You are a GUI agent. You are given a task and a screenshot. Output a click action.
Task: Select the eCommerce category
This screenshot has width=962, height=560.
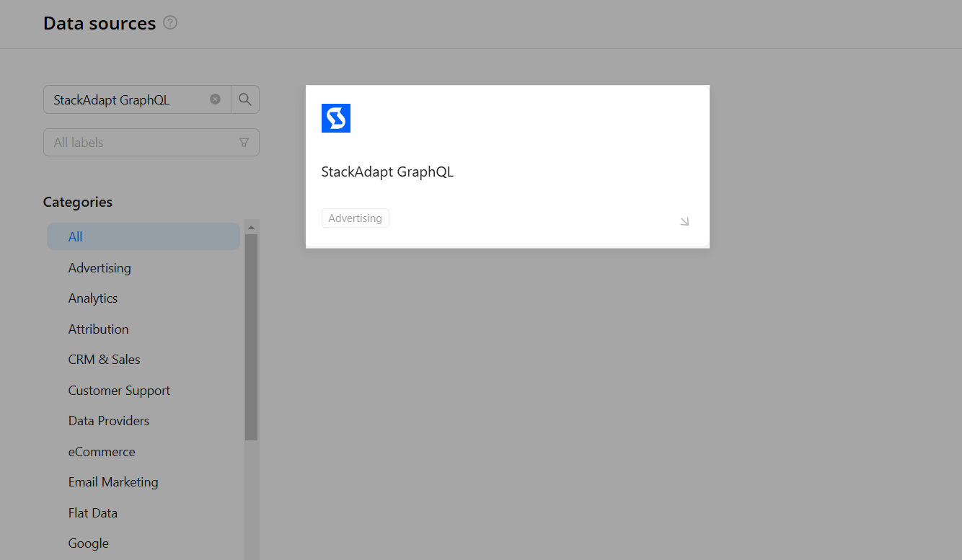pos(102,451)
